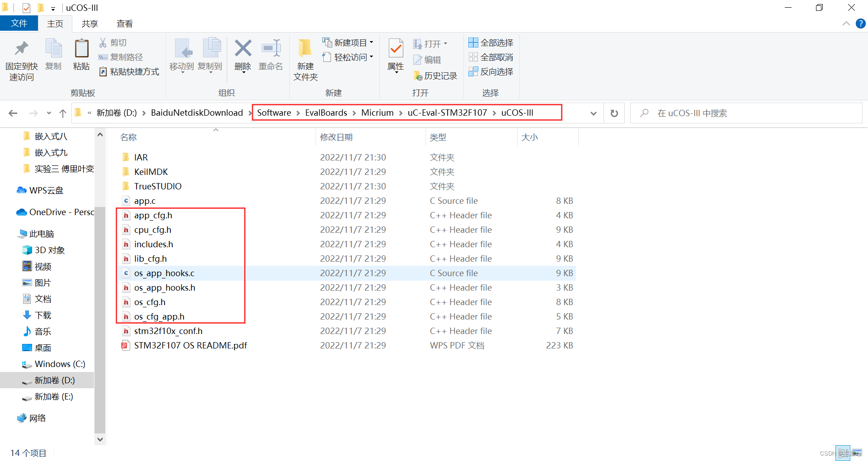Select 桌面 Desktop in navigation pane
Screen dimensions: 868x461
(37, 348)
